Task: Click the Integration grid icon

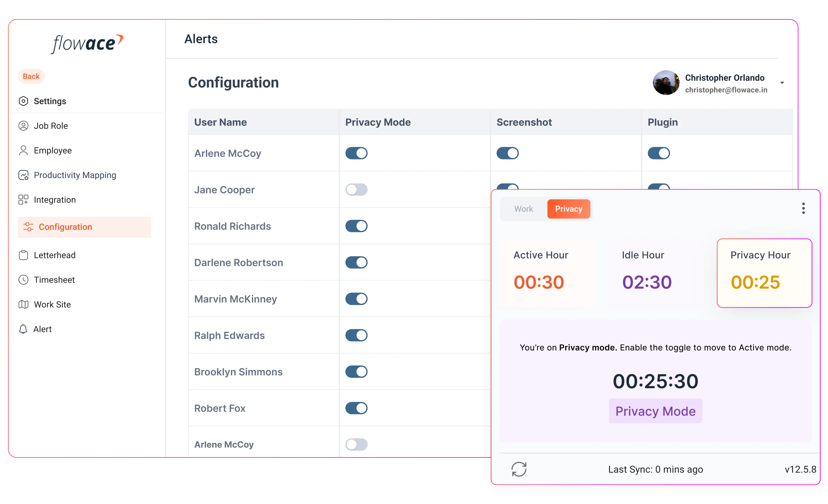Action: coord(23,199)
